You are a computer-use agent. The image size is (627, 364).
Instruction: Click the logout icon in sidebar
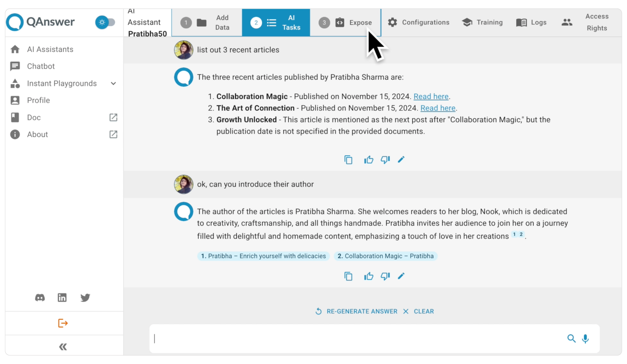(x=63, y=323)
